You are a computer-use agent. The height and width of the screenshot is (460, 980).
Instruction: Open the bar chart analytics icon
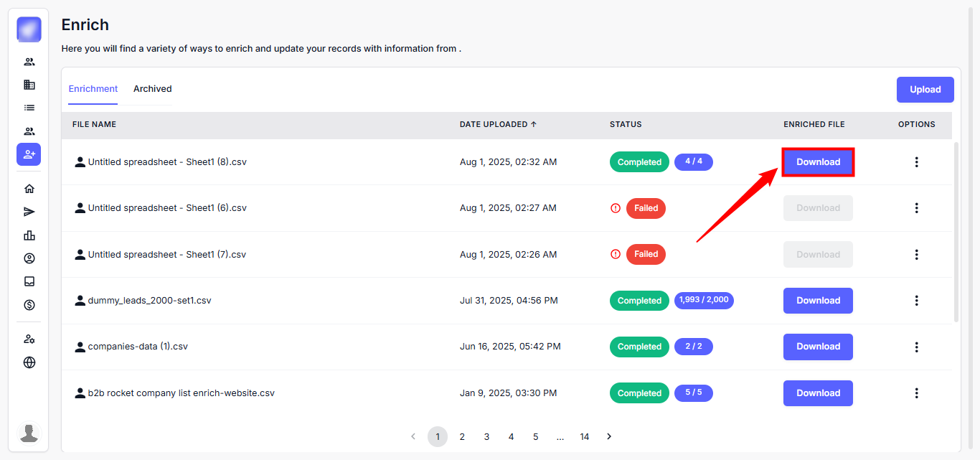click(x=29, y=235)
